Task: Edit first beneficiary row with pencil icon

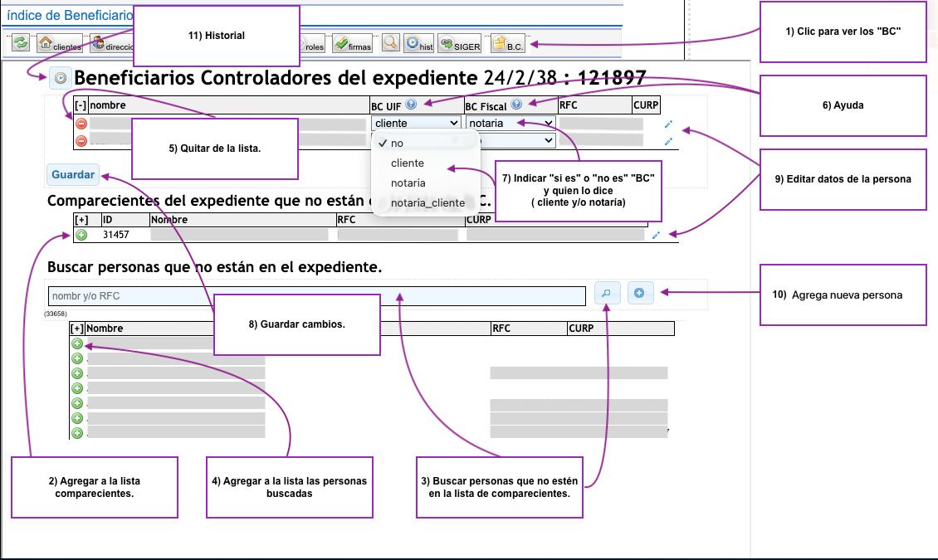Action: (x=668, y=124)
